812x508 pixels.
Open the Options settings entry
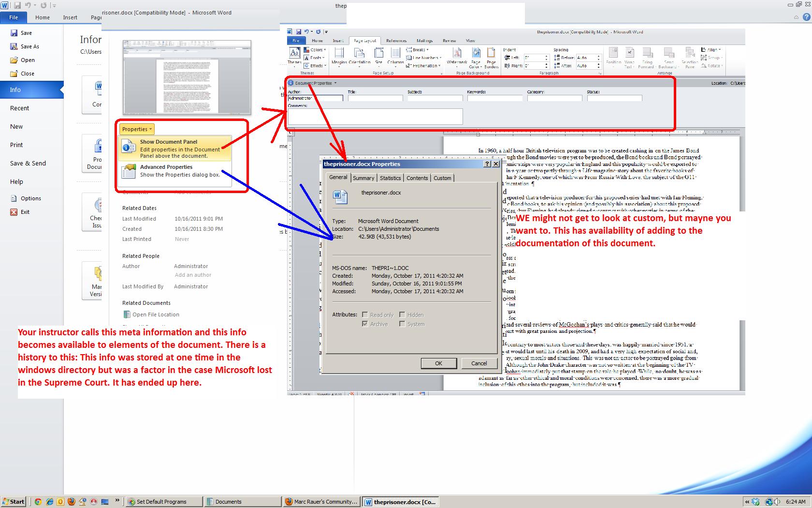(x=26, y=198)
